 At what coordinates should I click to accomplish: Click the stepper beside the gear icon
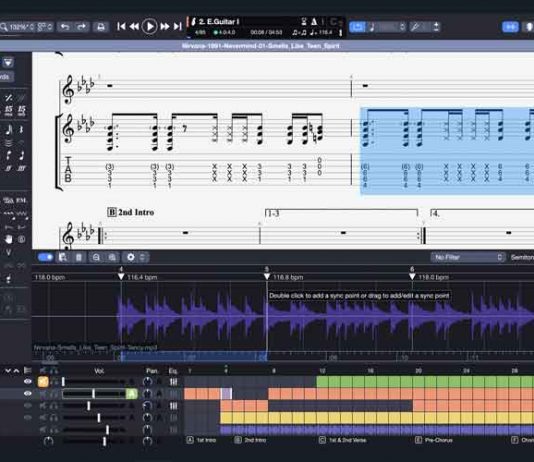143,257
